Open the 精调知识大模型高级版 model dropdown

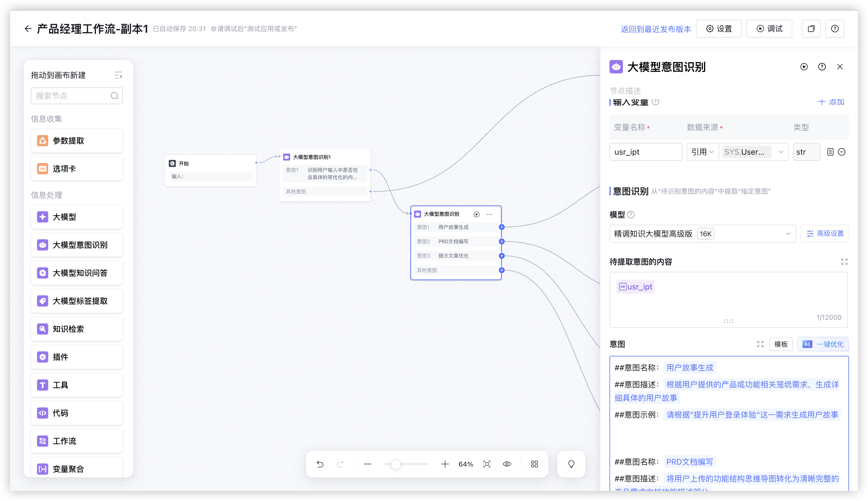[x=702, y=234]
